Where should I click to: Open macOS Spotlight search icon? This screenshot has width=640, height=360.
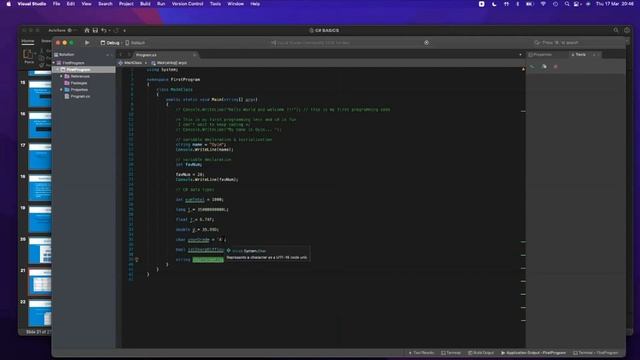[567, 4]
